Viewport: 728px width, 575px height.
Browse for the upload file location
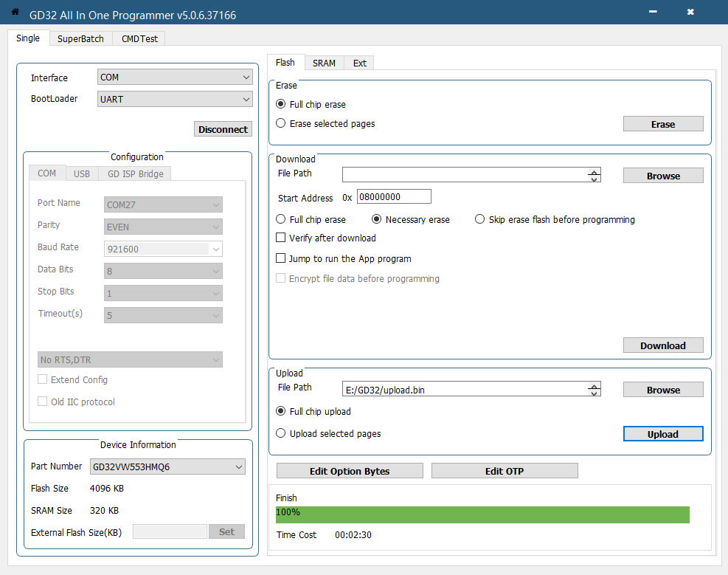coord(663,390)
